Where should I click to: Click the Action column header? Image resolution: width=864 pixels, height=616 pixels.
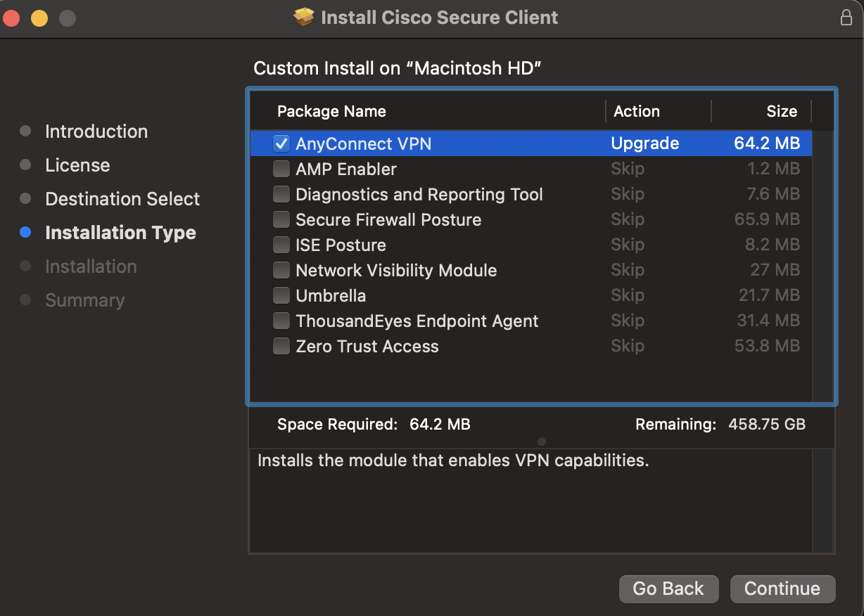pos(637,111)
